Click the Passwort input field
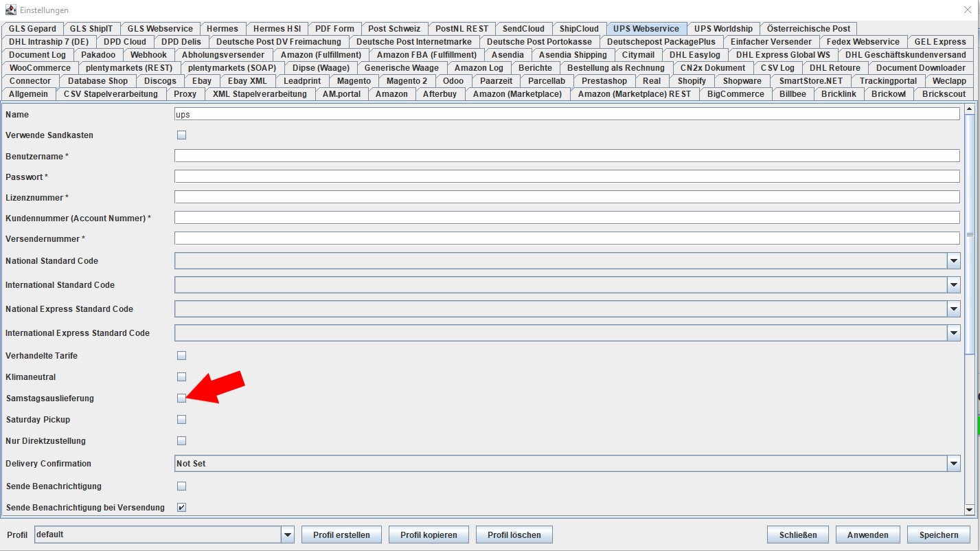Viewport: 980px width, 551px height. coord(567,177)
